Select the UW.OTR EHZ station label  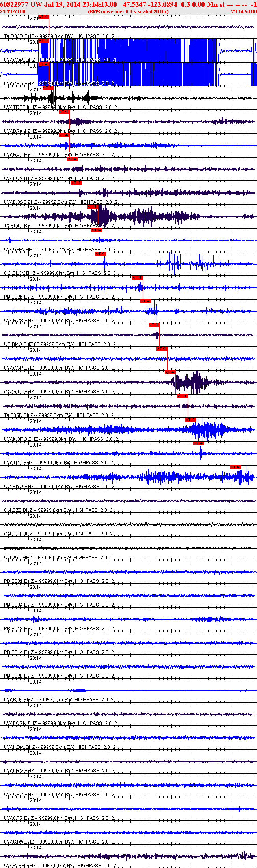[19, 818]
